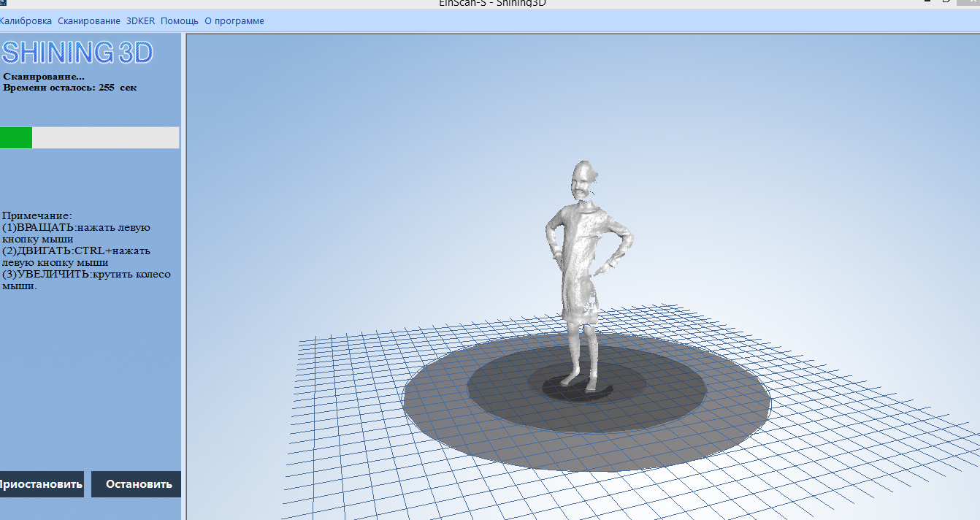The image size is (980, 520).
Task: Stop the scan with the Остановить button
Action: (x=137, y=484)
